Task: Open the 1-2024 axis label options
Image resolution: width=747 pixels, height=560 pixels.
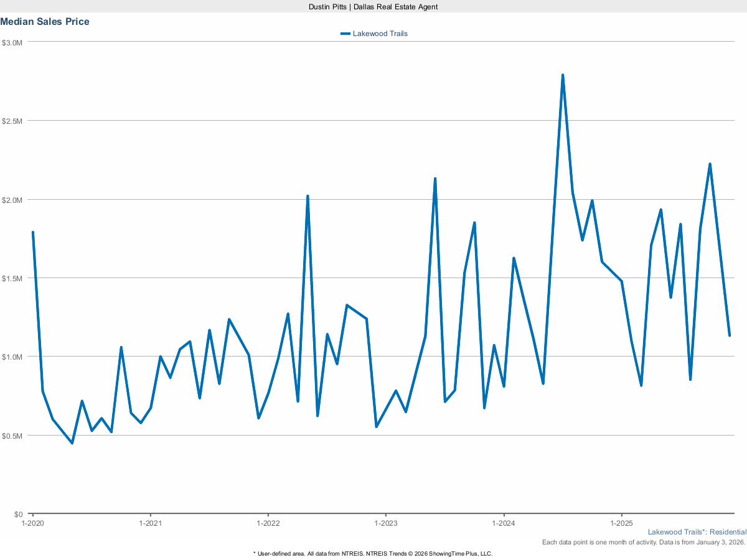Action: [x=504, y=523]
